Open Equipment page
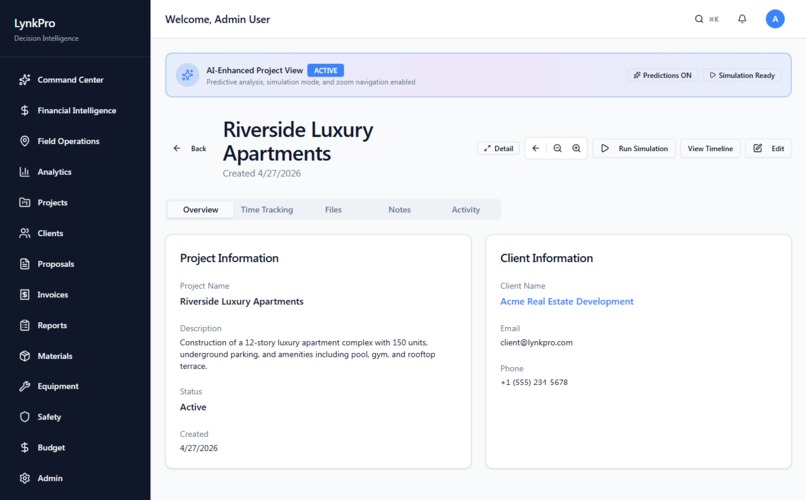The width and height of the screenshot is (806, 500). point(58,386)
